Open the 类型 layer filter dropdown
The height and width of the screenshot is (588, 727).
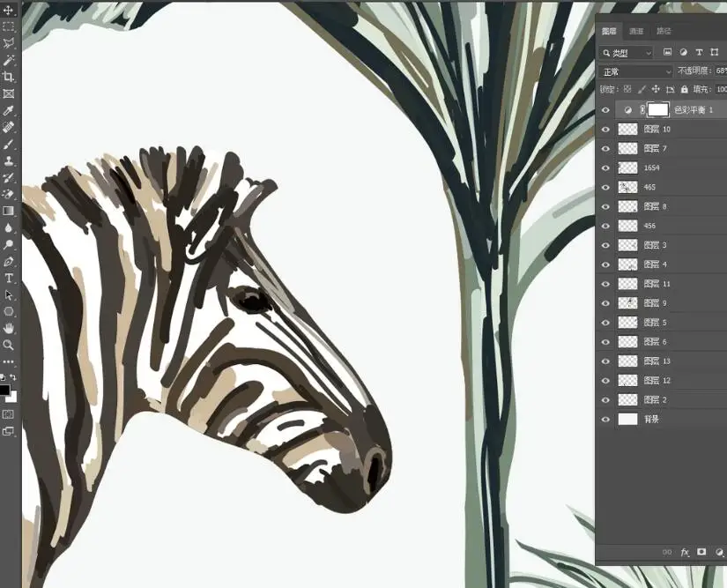tap(627, 53)
